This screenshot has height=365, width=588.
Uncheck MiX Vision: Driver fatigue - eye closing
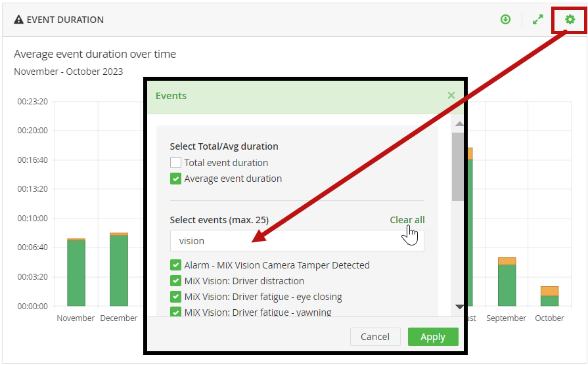[x=175, y=297]
